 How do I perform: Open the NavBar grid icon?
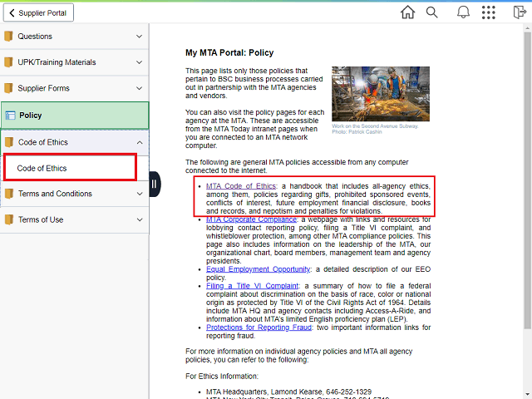[x=489, y=12]
